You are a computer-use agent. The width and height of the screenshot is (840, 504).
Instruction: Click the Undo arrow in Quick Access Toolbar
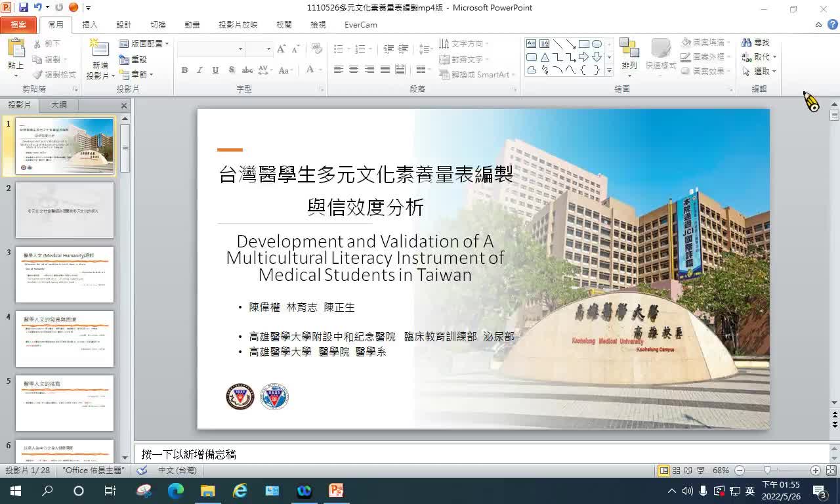click(38, 8)
